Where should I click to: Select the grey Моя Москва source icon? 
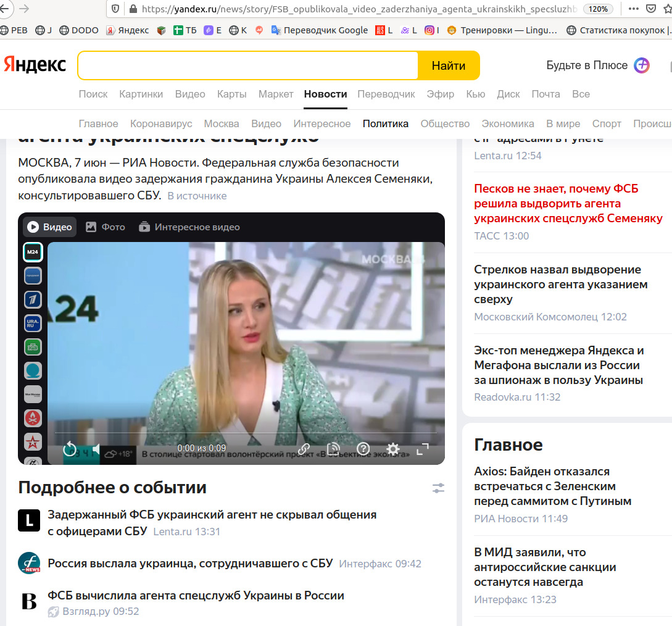(x=33, y=394)
